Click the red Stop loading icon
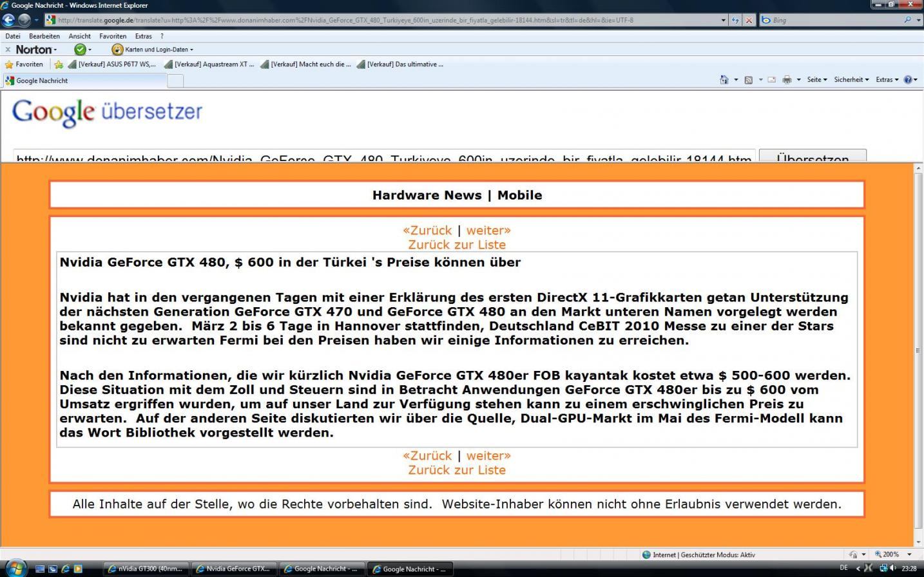Image resolution: width=924 pixels, height=577 pixels. (749, 20)
